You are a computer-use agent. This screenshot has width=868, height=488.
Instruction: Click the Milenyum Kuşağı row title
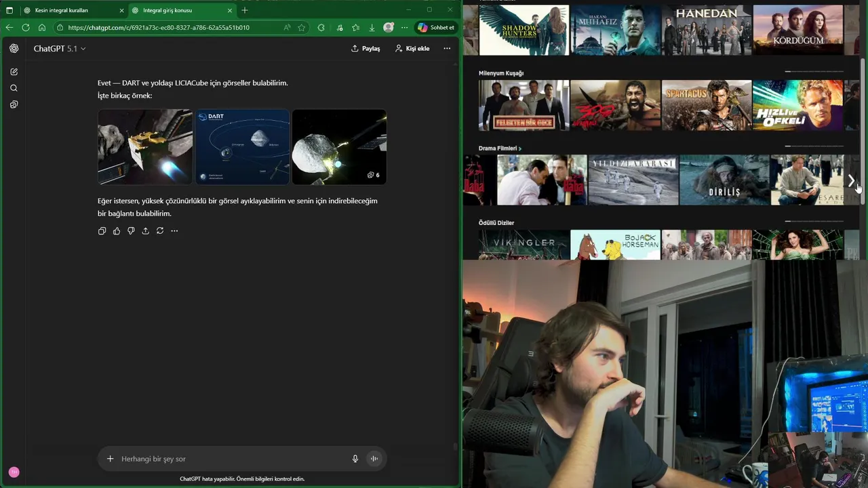(501, 73)
